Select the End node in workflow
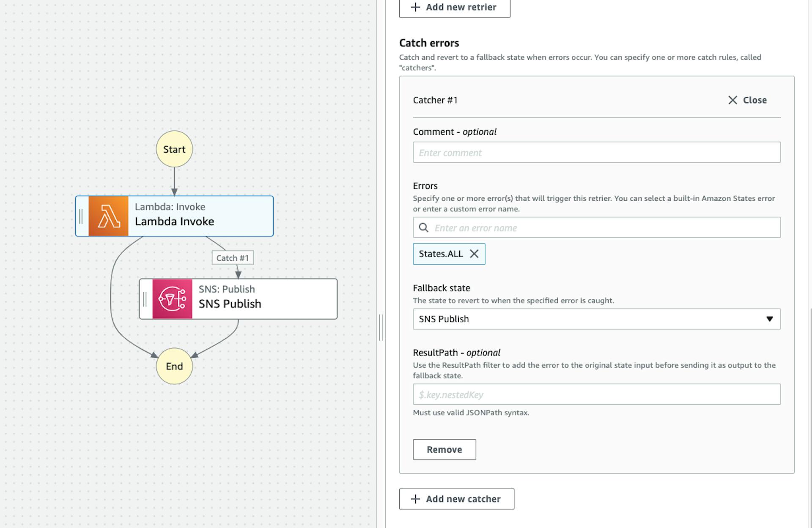Viewport: 812px width, 528px height. tap(174, 366)
